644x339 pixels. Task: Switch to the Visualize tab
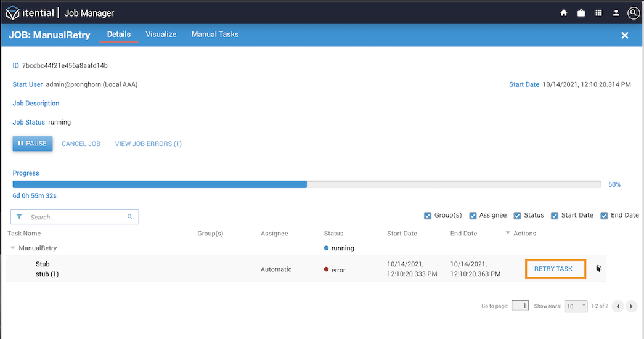(x=161, y=35)
